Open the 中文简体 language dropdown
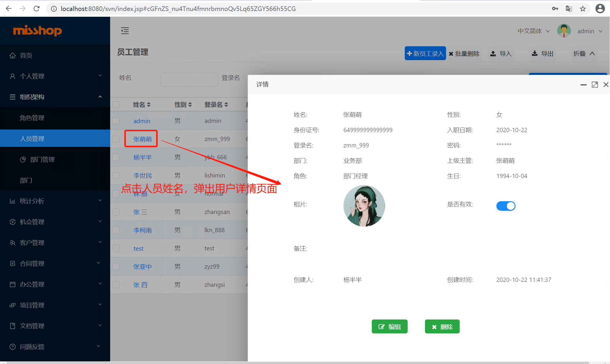This screenshot has width=610, height=364. coord(533,31)
